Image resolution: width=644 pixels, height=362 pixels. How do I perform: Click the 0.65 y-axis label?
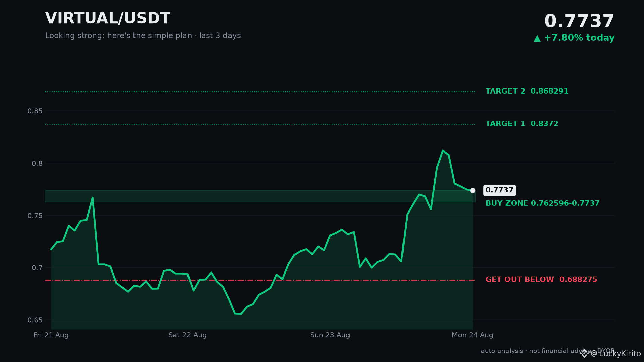point(35,320)
